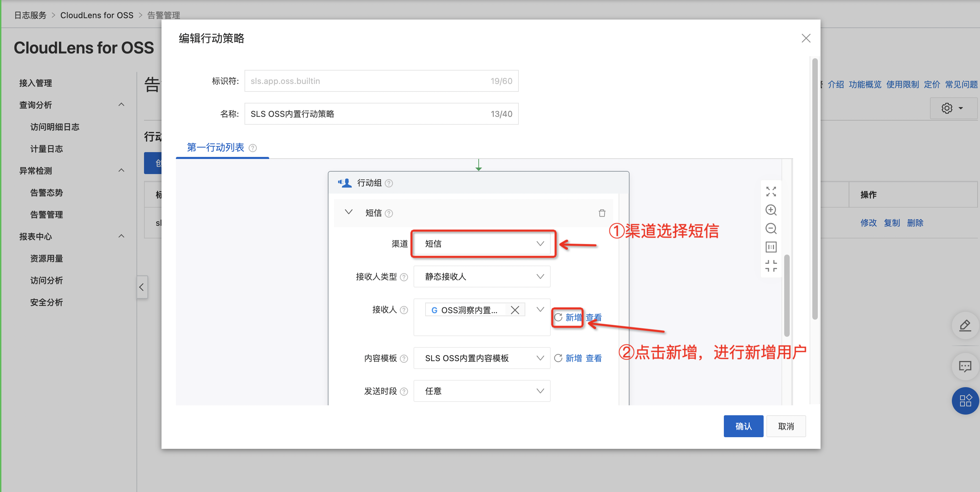Click the zoom-out icon on canvas toolbar

point(771,229)
